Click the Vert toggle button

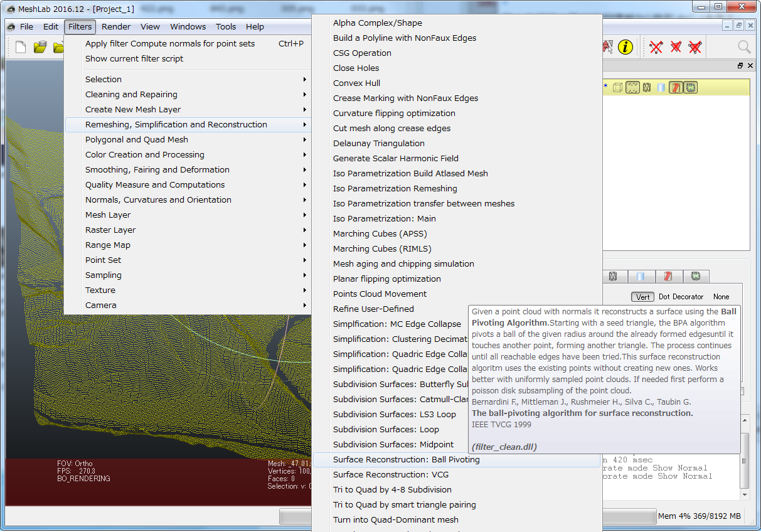point(642,297)
